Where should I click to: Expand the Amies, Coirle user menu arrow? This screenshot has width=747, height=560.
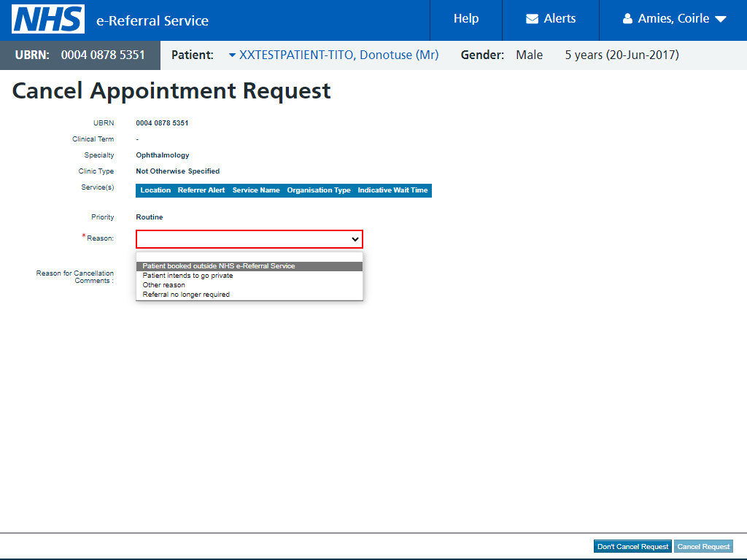pos(721,20)
